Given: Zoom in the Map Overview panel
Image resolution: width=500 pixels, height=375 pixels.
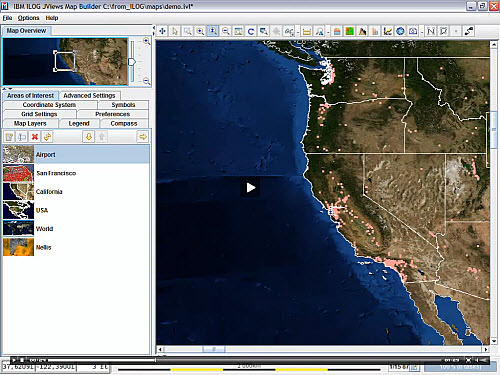Looking at the screenshot, I should pyautogui.click(x=146, y=41).
